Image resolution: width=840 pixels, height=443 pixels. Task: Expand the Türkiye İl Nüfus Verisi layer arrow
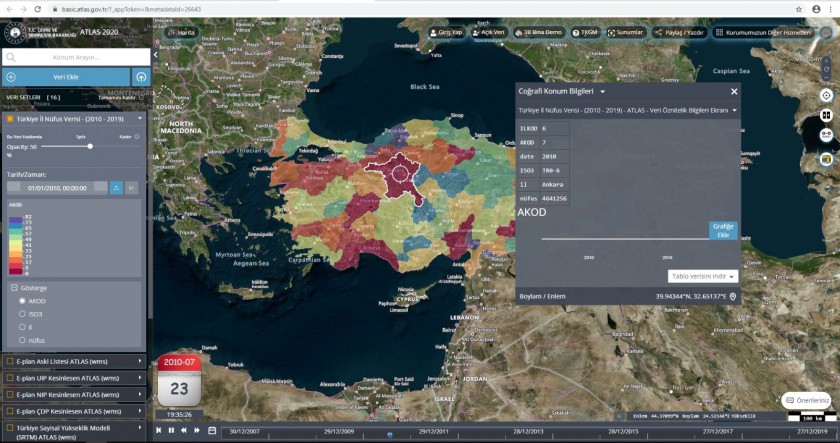140,119
